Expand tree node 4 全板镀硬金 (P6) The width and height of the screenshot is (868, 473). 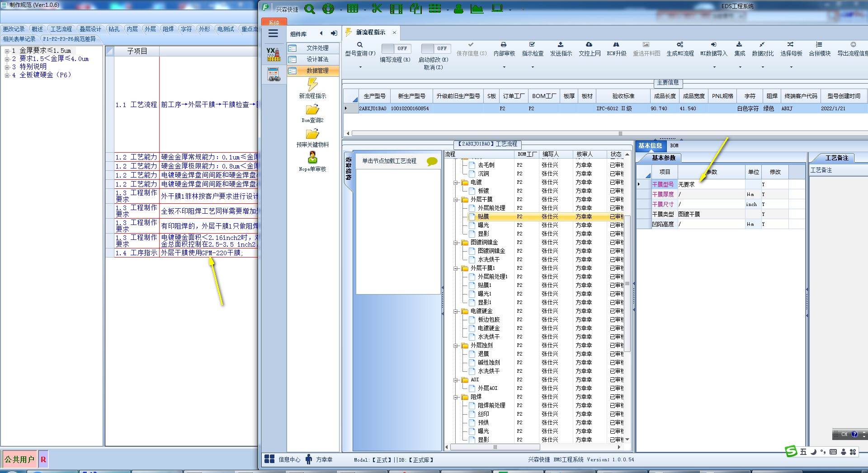coord(7,75)
